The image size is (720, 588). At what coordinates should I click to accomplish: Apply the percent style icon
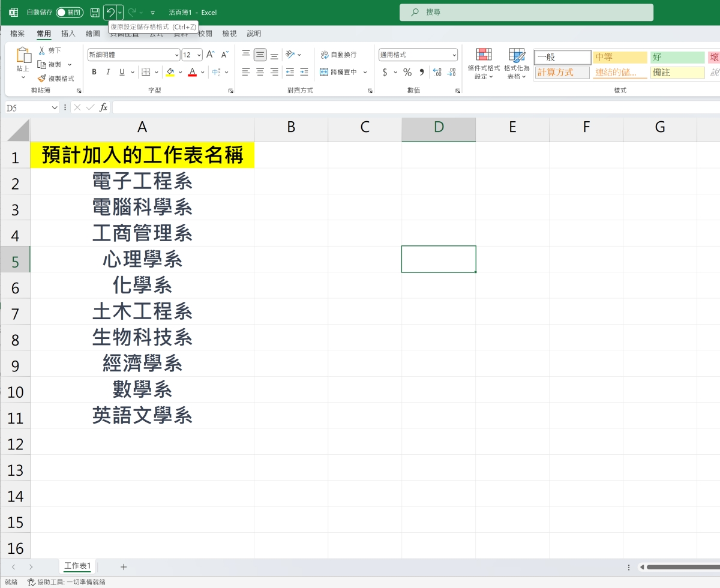point(407,72)
